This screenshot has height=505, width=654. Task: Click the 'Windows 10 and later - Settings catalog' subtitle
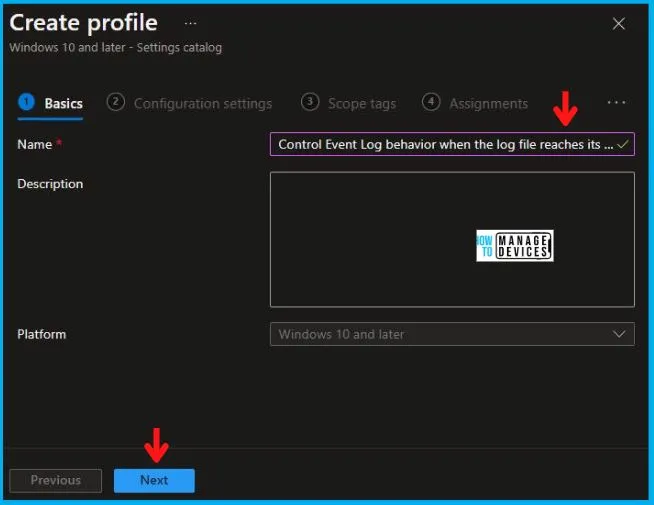coord(116,48)
